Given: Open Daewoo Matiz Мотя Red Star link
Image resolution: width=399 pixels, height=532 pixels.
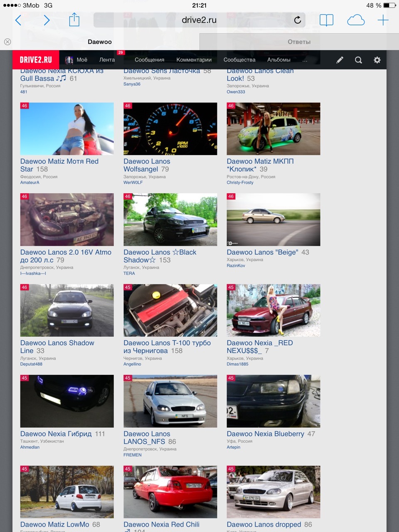Looking at the screenshot, I should pos(59,165).
